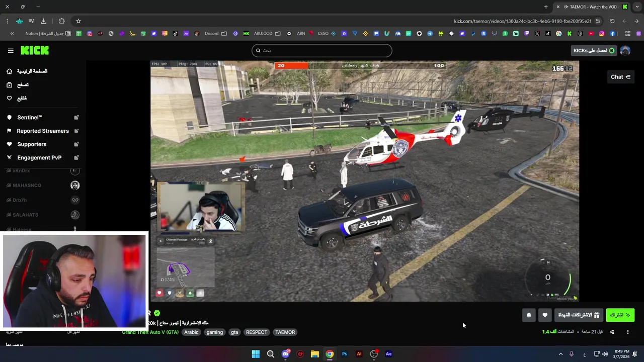Open the Telegram bookmark icon
Image resolution: width=644 pixels, height=362 pixels.
[x=430, y=34]
